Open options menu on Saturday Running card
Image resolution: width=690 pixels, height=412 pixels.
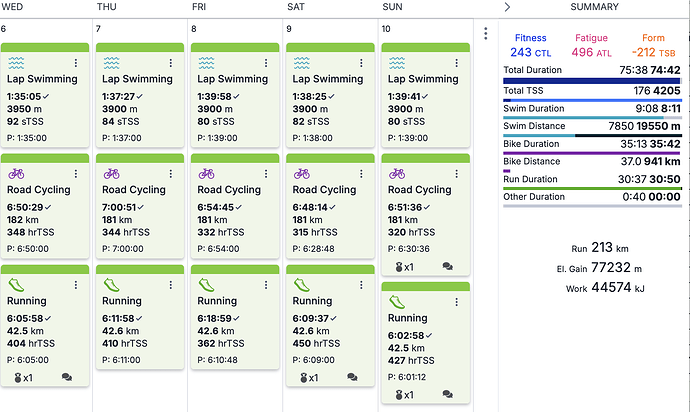[x=361, y=285]
